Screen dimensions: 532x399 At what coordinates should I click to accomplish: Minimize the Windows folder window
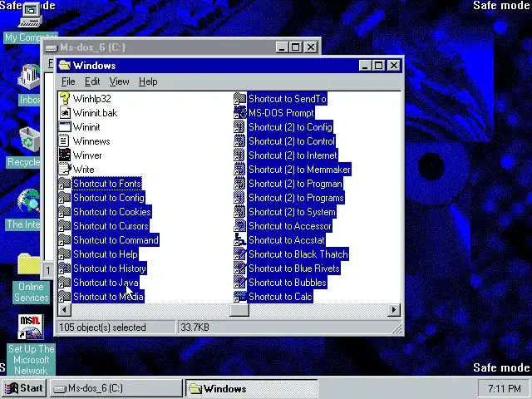coord(365,65)
